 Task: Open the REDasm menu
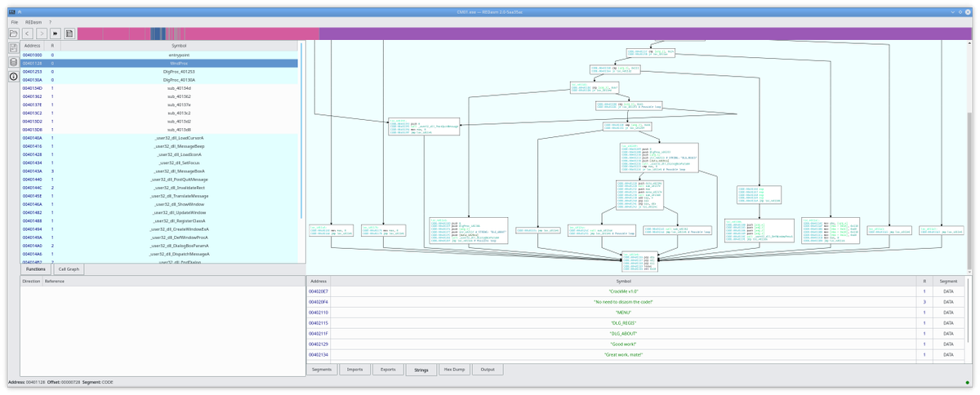pos(34,22)
